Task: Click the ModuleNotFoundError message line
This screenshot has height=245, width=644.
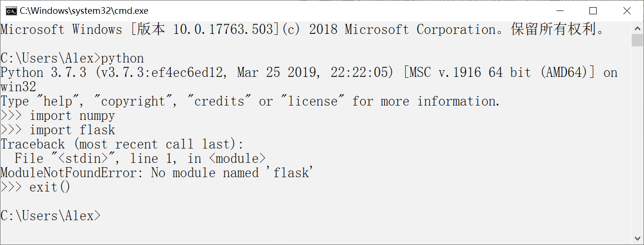Action: coord(156,173)
